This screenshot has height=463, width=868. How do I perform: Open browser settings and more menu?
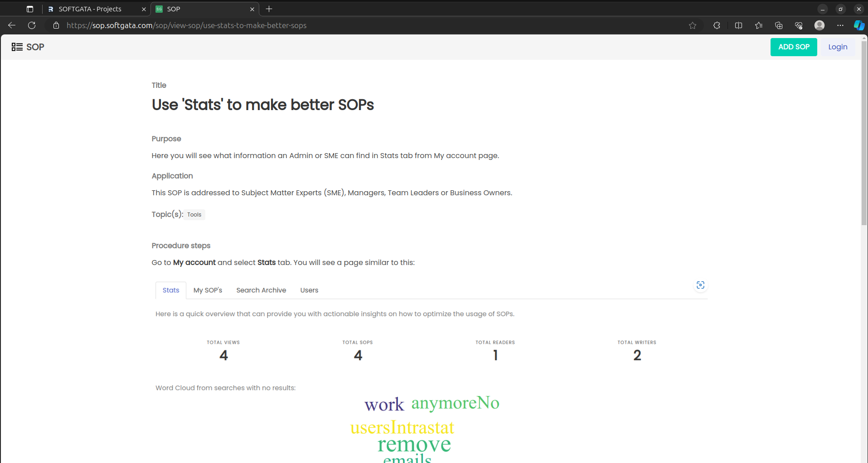click(x=840, y=25)
